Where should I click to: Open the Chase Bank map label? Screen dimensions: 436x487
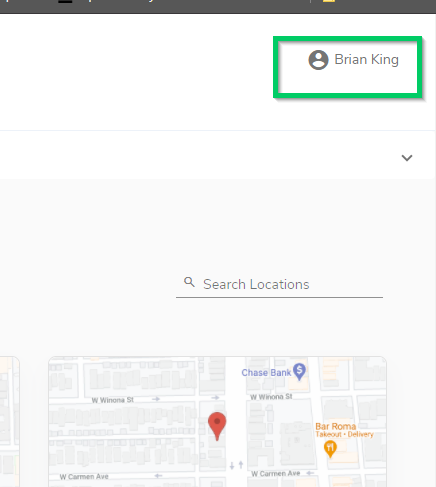pyautogui.click(x=266, y=373)
